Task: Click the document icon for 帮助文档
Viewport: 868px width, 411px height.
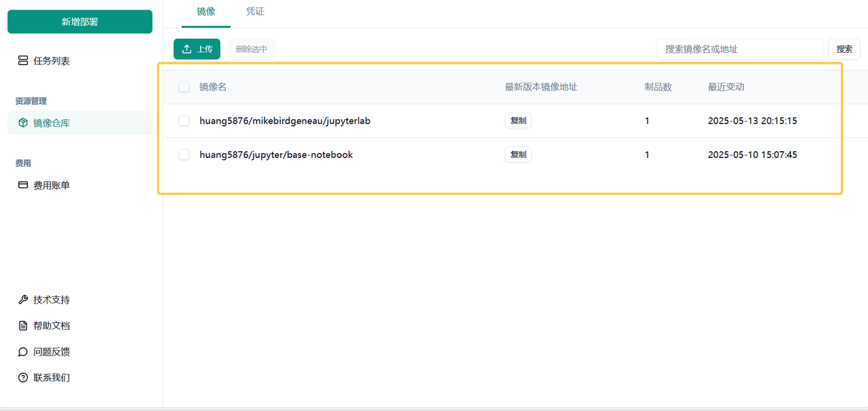Action: (x=23, y=326)
